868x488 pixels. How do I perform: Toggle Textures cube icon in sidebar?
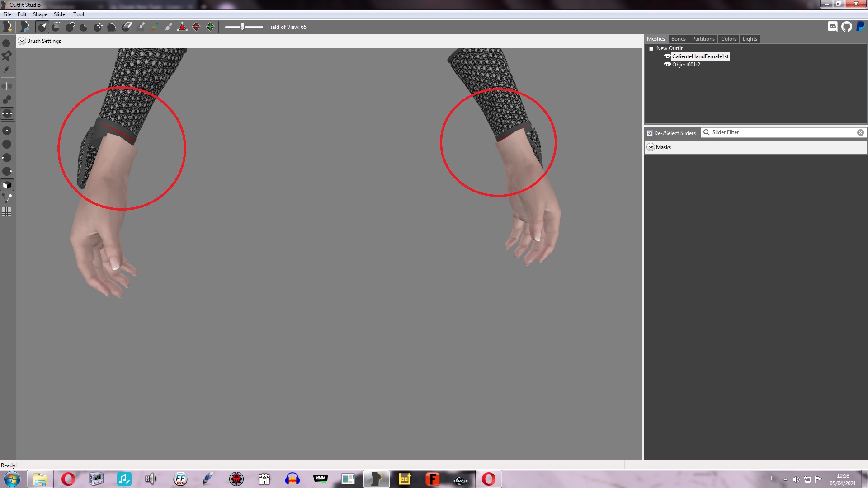[7, 185]
